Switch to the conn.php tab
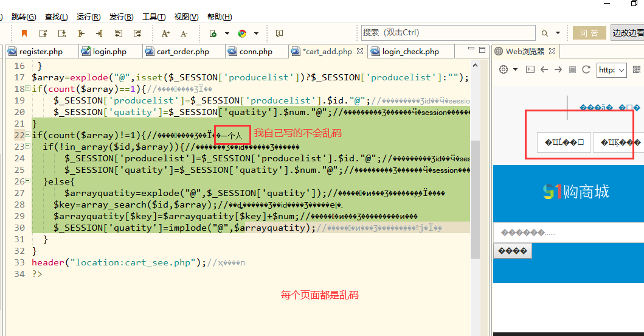Screen dimensions: 644x336 point(256,51)
